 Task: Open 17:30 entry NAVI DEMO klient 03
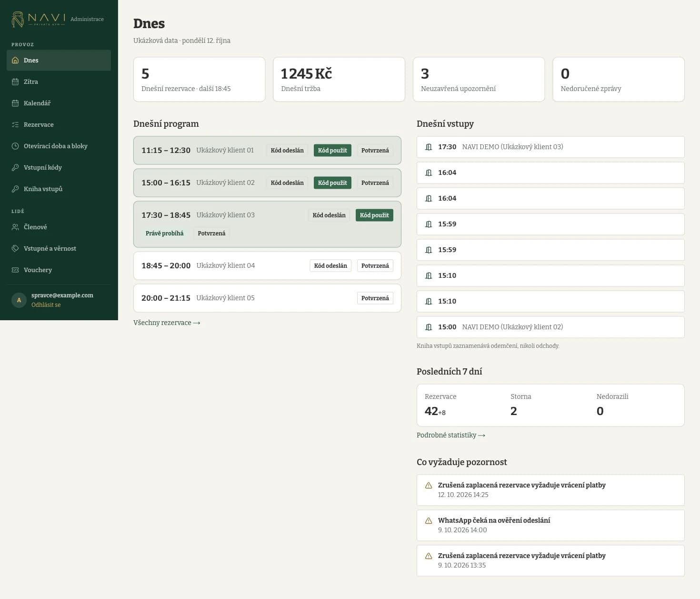pos(550,147)
